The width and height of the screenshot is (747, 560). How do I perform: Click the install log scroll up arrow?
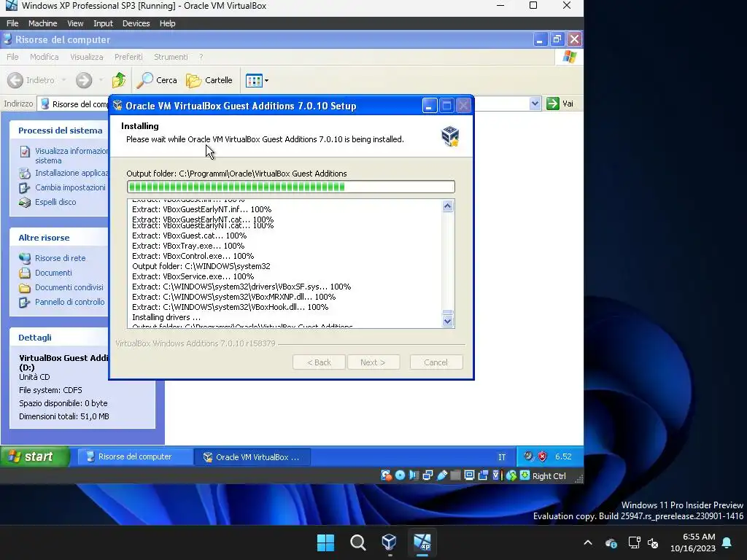[447, 206]
